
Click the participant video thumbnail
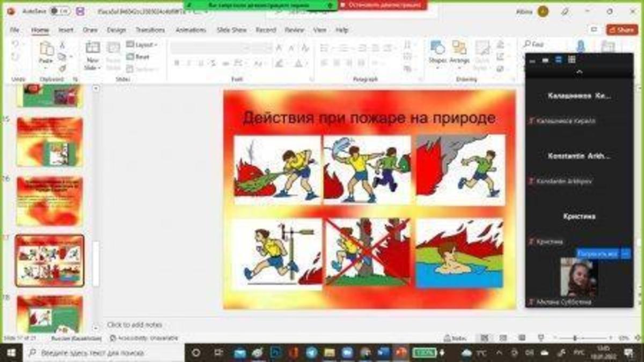[x=579, y=278]
